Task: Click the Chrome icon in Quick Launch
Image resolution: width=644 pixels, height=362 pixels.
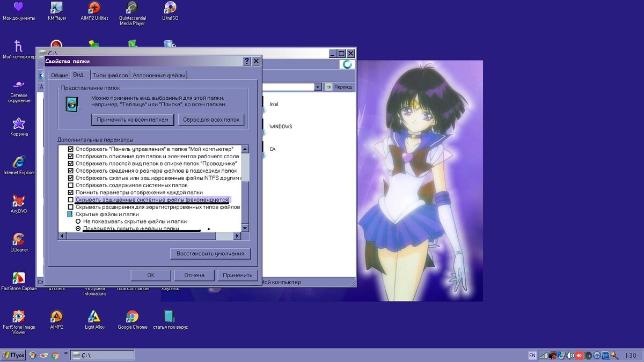Action: [x=55, y=356]
